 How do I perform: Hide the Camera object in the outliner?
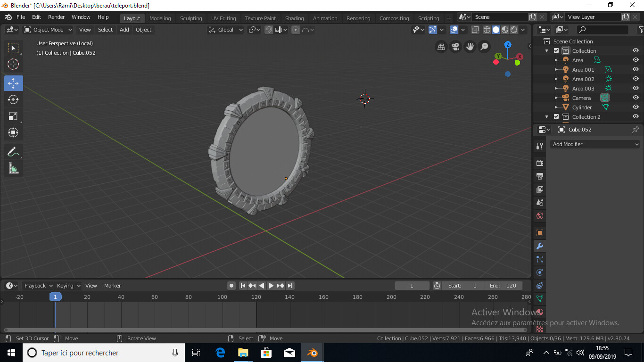[636, 98]
